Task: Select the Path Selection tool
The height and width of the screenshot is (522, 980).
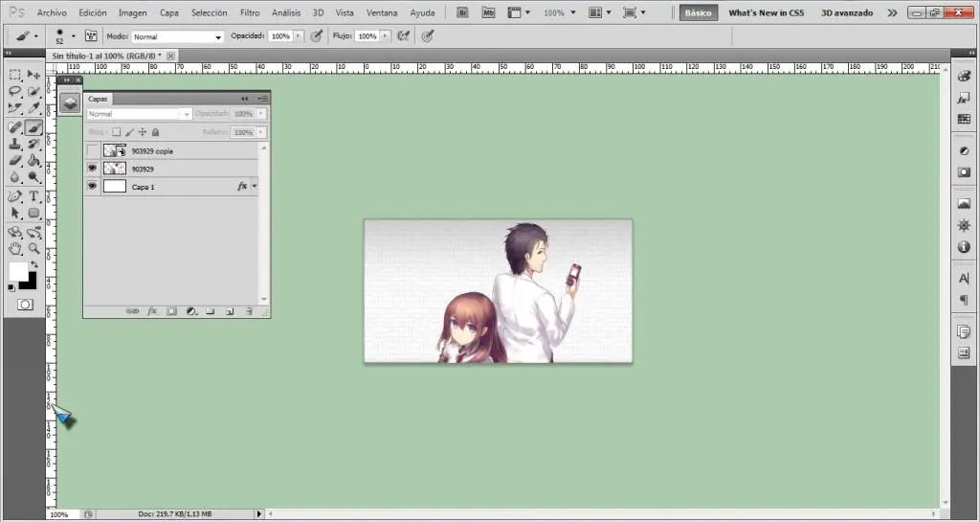Action: (15, 214)
